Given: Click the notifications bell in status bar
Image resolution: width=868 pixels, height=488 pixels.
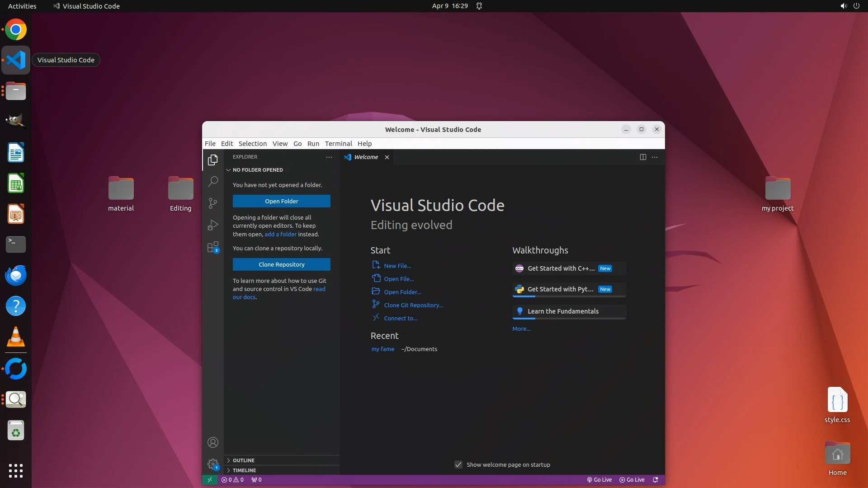Looking at the screenshot, I should point(656,480).
